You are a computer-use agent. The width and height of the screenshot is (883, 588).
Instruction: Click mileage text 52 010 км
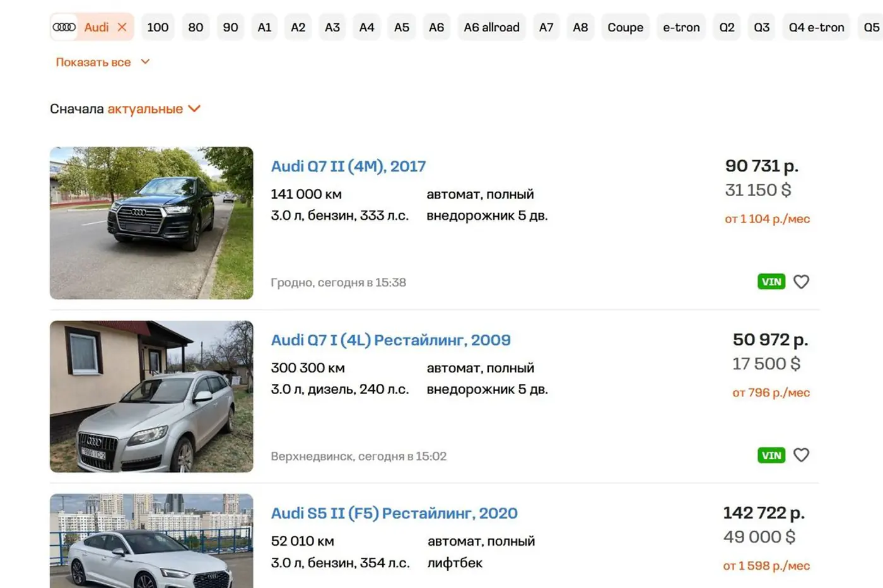[x=302, y=541]
